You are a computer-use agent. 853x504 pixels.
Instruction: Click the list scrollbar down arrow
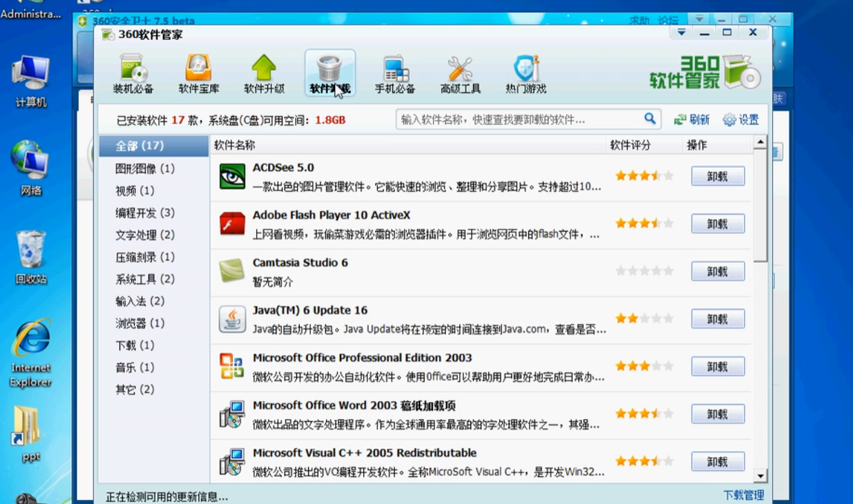[760, 476]
